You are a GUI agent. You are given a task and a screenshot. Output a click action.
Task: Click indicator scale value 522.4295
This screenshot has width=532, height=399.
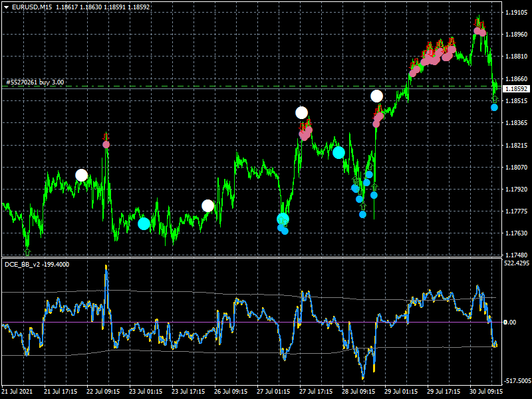tap(517, 263)
